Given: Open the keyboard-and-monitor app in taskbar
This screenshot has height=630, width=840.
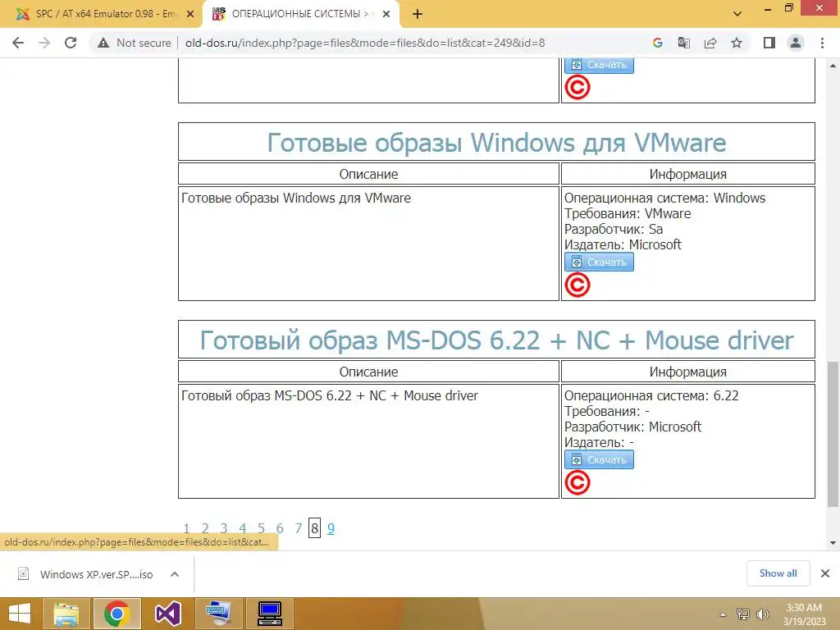Looking at the screenshot, I should [x=218, y=614].
